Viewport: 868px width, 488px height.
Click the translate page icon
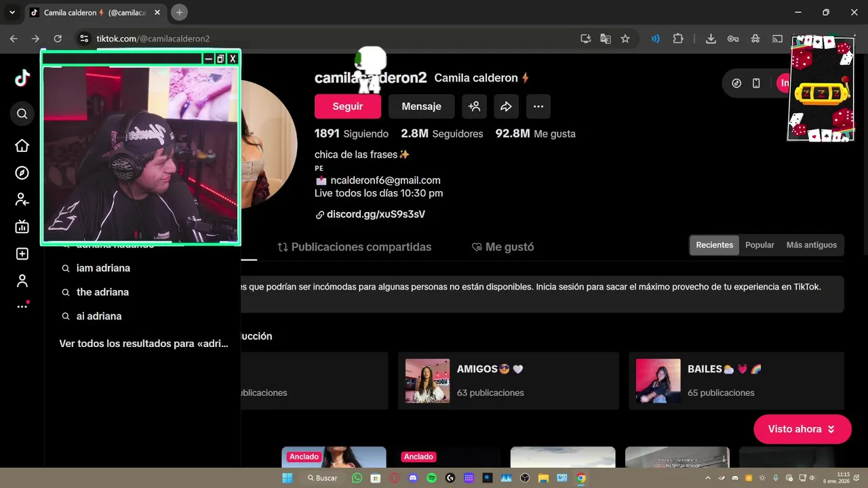606,39
